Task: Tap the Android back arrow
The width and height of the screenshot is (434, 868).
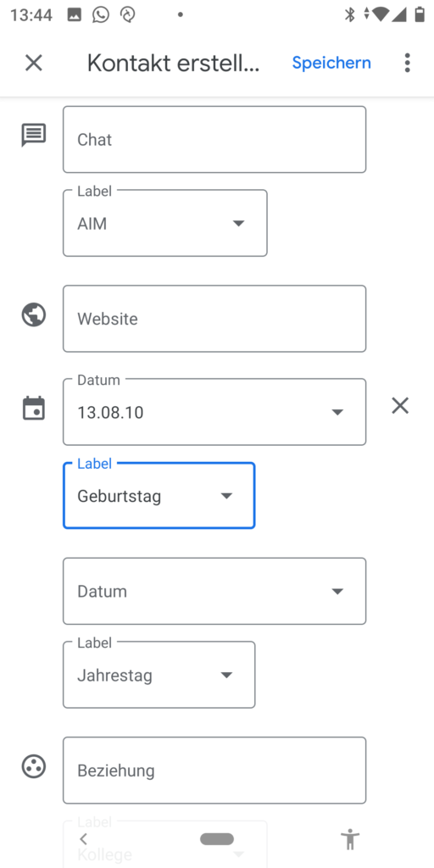Action: tap(84, 839)
